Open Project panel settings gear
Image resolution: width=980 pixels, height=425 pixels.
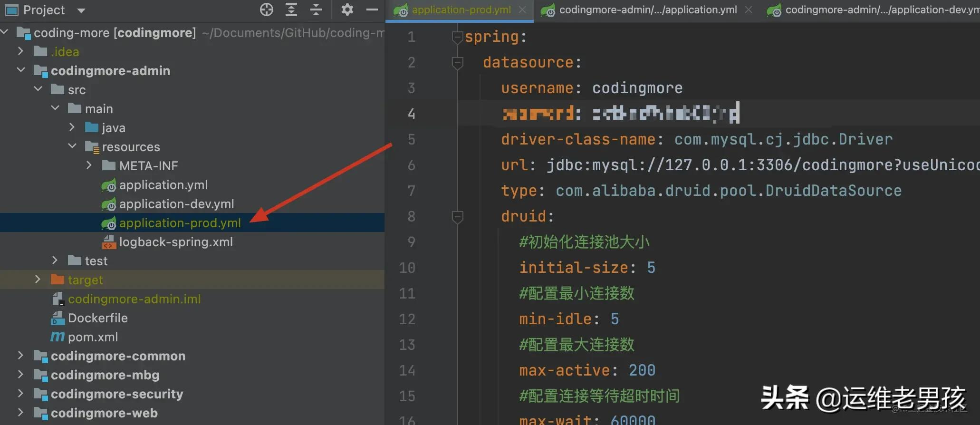(347, 10)
